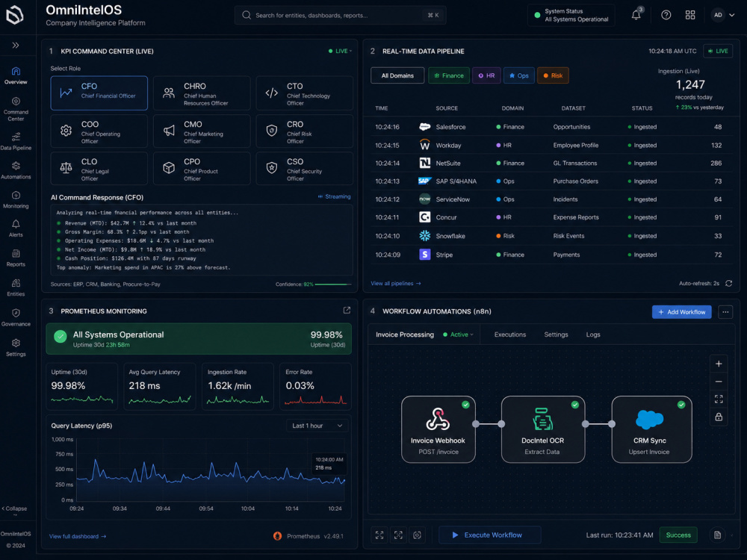747x560 pixels.
Task: Open Prometheus panel in external window
Action: [347, 311]
